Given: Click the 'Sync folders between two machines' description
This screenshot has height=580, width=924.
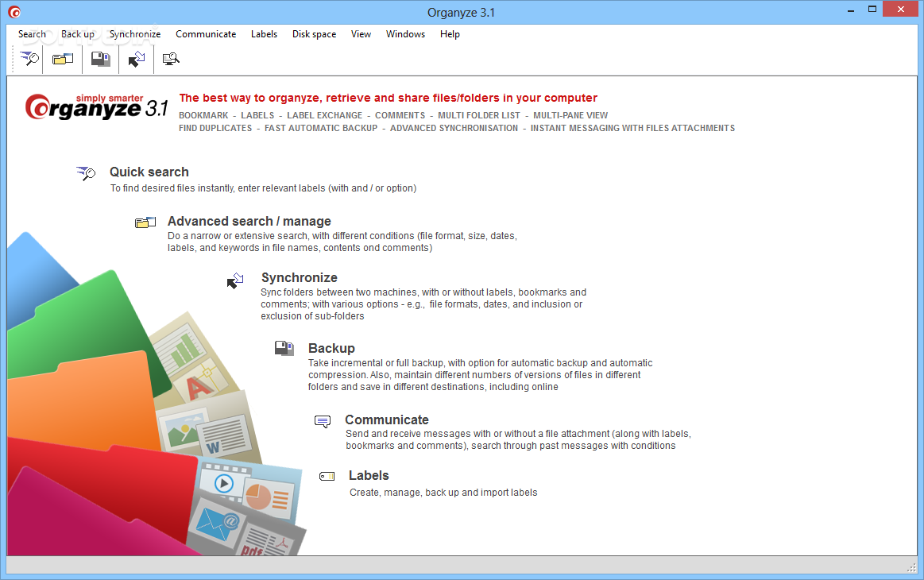Looking at the screenshot, I should point(423,304).
